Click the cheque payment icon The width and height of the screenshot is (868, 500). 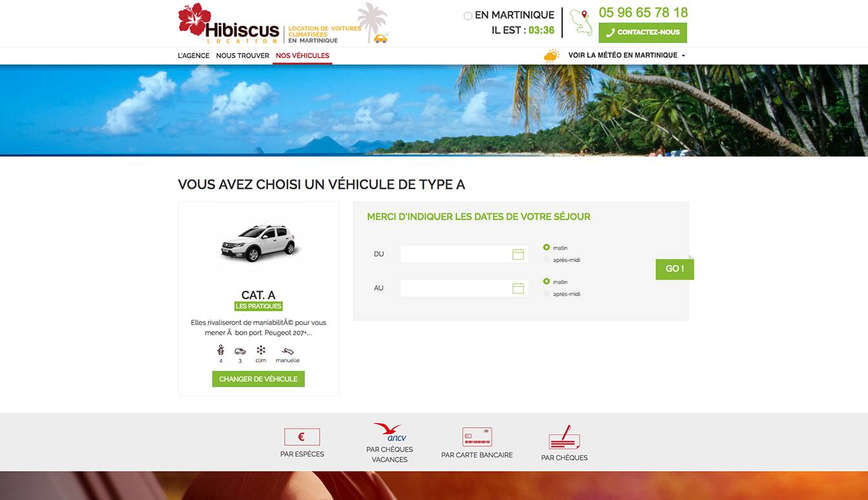[x=564, y=438]
